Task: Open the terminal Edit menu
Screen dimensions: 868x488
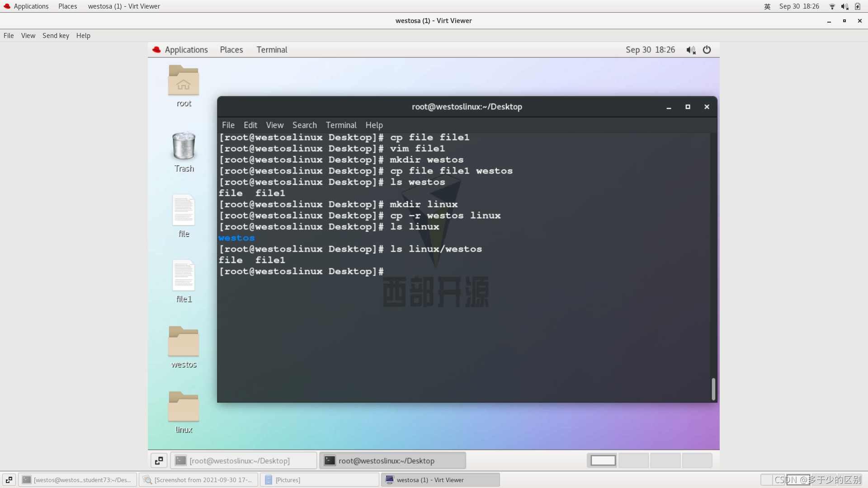Action: click(250, 125)
